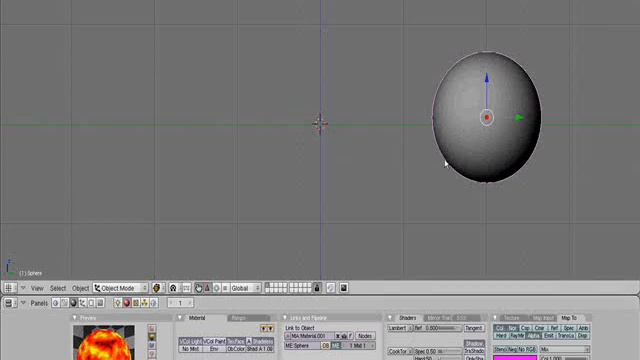Open the Panels menu
The image size is (640, 360).
click(x=39, y=303)
